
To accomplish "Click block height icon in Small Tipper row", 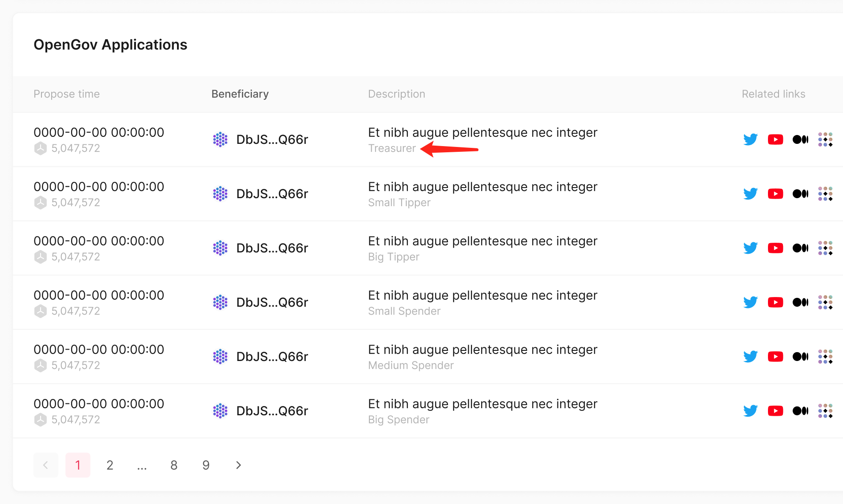I will point(41,203).
